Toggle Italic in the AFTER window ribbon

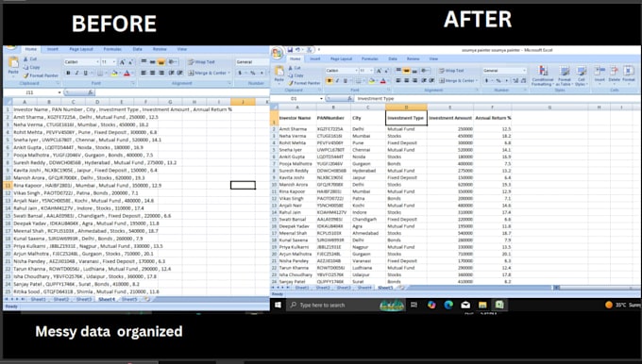pyautogui.click(x=338, y=81)
